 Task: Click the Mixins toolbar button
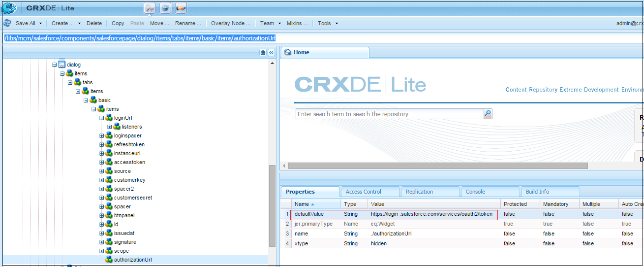tap(297, 23)
